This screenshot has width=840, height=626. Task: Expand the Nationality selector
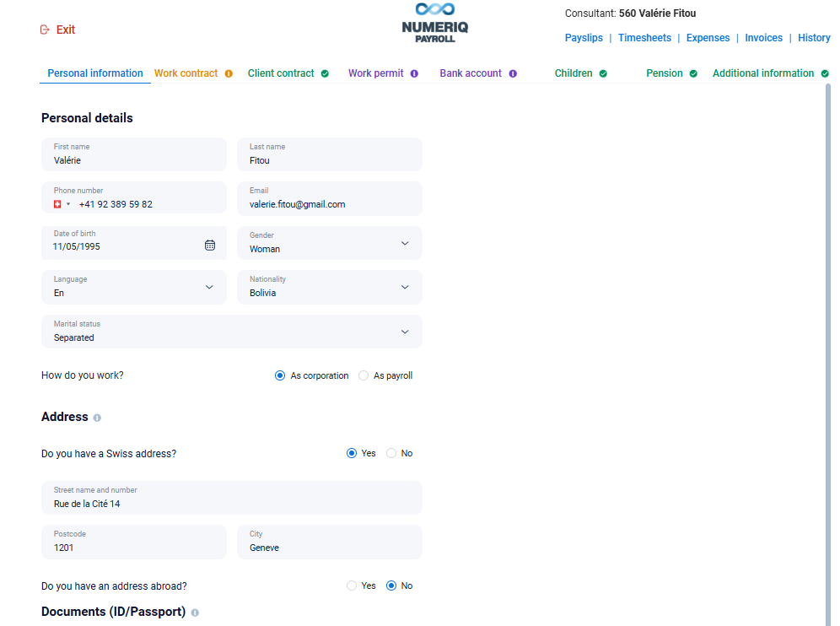pyautogui.click(x=404, y=287)
